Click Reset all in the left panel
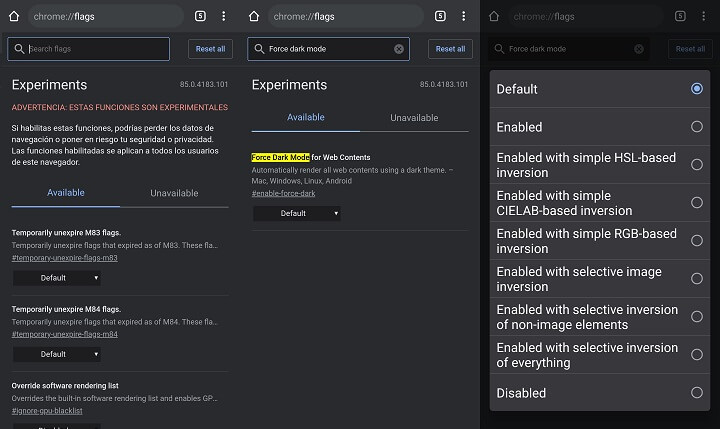 (210, 49)
